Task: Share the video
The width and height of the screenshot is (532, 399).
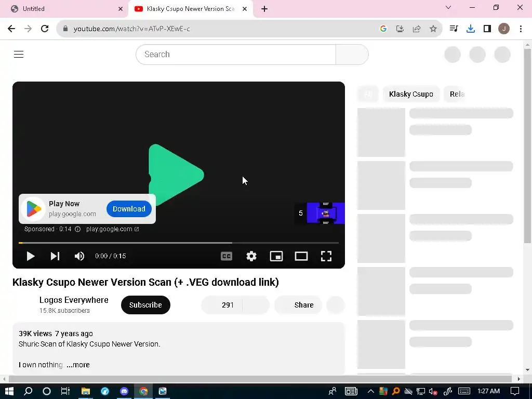Action: point(298,305)
